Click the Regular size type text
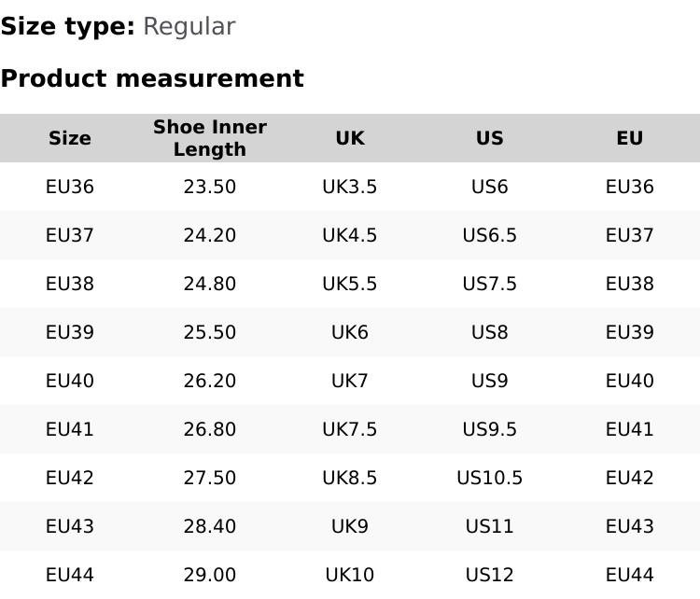The image size is (700, 599). (189, 27)
